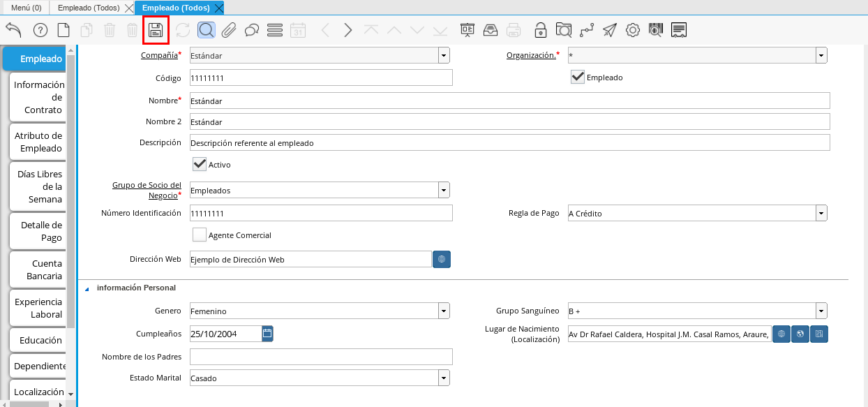
Task: Open the Genero dropdown
Action: point(444,311)
